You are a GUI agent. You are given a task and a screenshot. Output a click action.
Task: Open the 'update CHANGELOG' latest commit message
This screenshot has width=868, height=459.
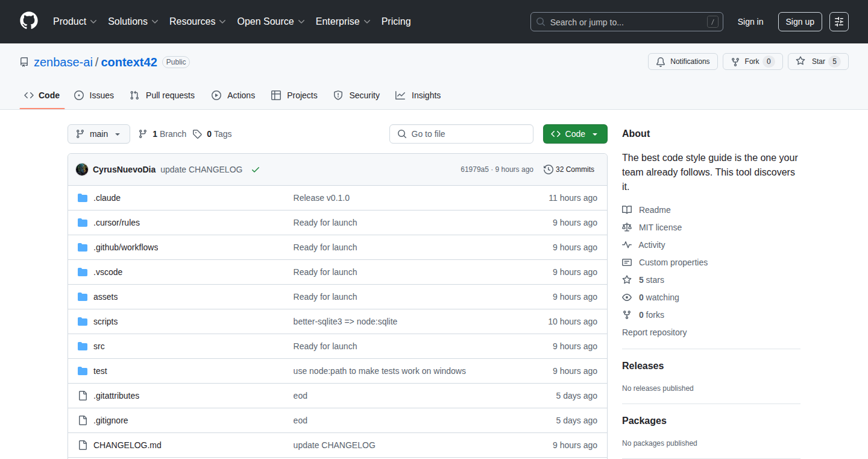201,169
